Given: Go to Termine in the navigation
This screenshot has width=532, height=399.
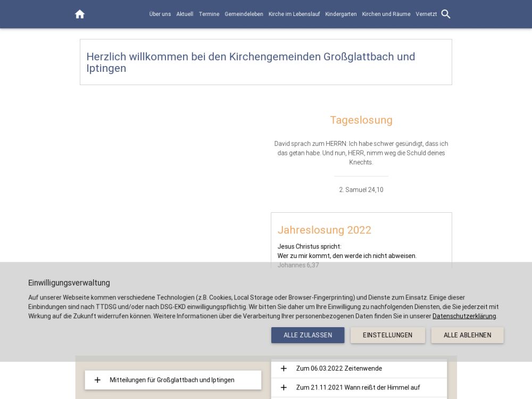Looking at the screenshot, I should point(209,14).
